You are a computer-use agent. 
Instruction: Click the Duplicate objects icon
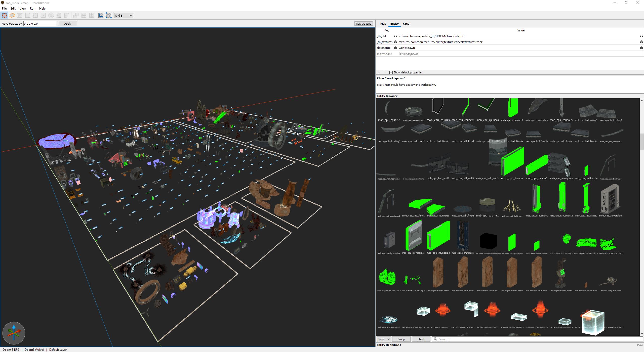click(x=76, y=16)
